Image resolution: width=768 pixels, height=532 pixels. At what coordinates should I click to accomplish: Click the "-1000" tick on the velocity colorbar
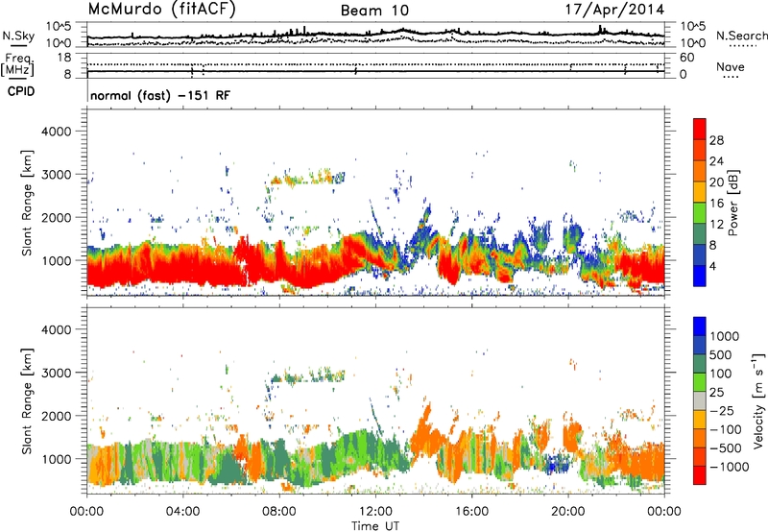pyautogui.click(x=729, y=467)
